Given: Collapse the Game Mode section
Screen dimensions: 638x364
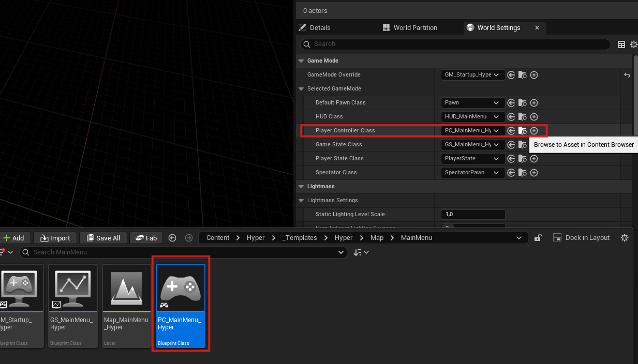Looking at the screenshot, I should click(301, 61).
